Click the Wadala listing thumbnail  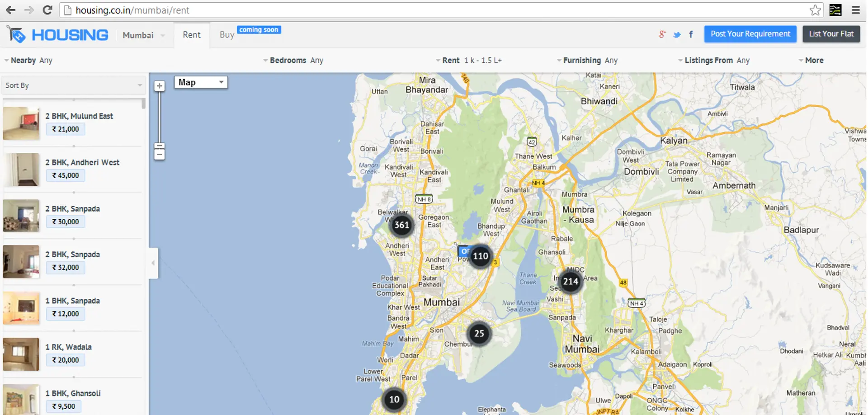click(x=21, y=354)
